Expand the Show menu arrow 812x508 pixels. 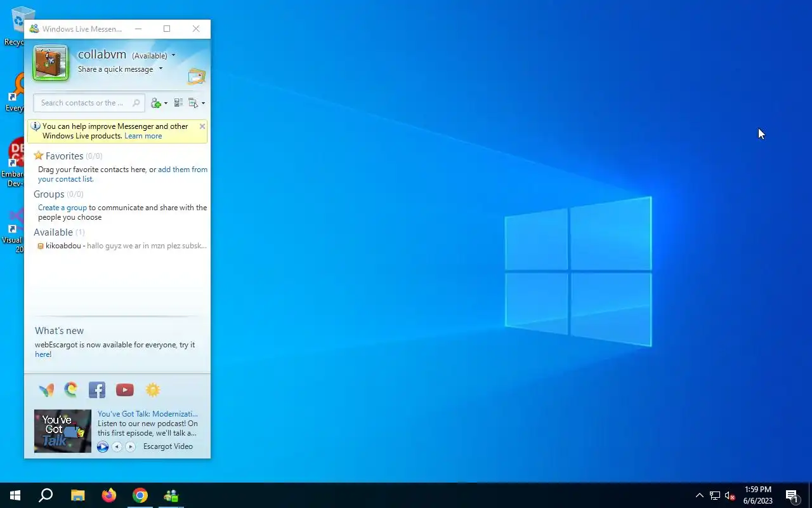203,103
